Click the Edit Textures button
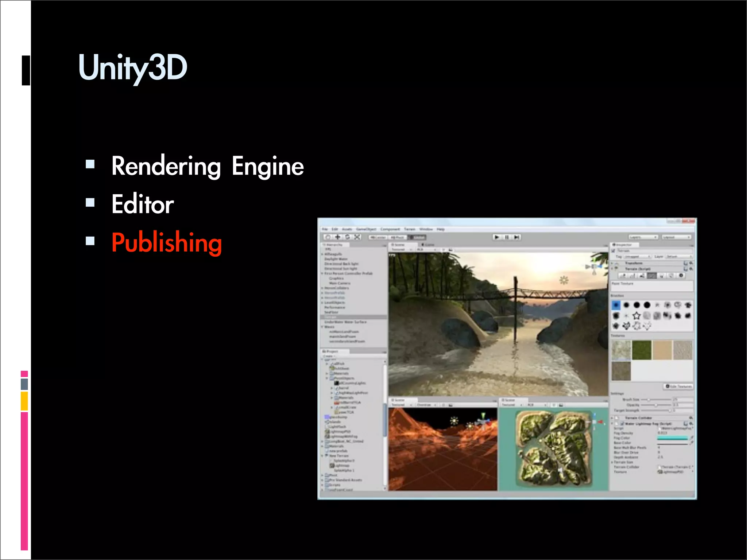The image size is (747, 560). [679, 386]
